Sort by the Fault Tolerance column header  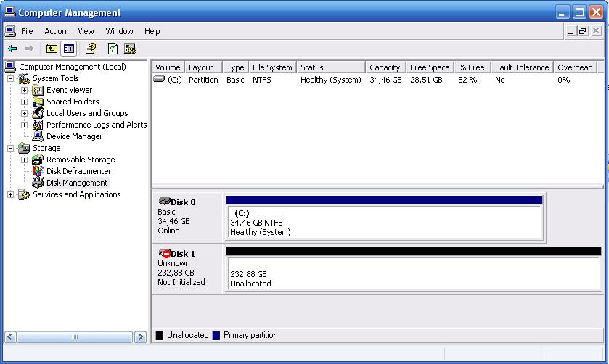point(522,67)
